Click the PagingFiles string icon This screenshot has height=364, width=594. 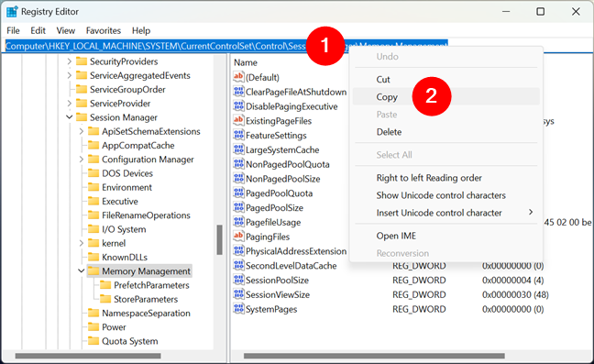coord(238,237)
